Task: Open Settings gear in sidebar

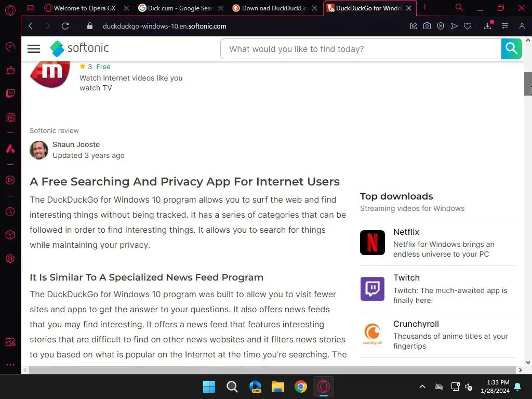Action: coord(10,259)
